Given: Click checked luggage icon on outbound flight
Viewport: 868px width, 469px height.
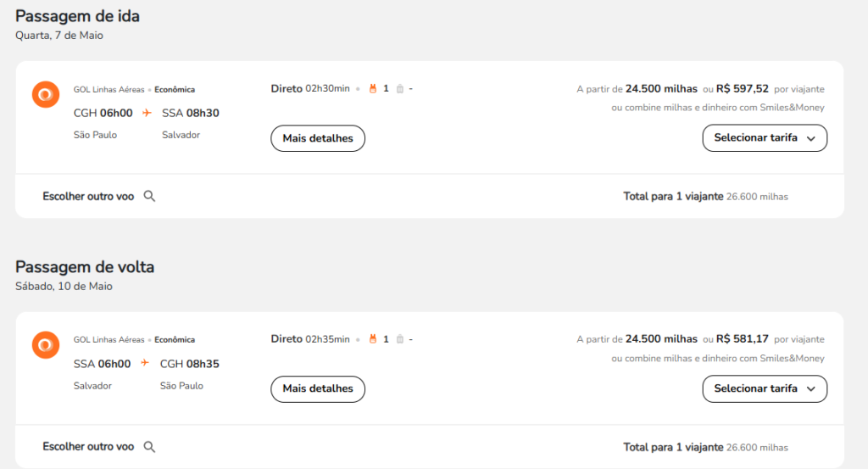Looking at the screenshot, I should [399, 88].
